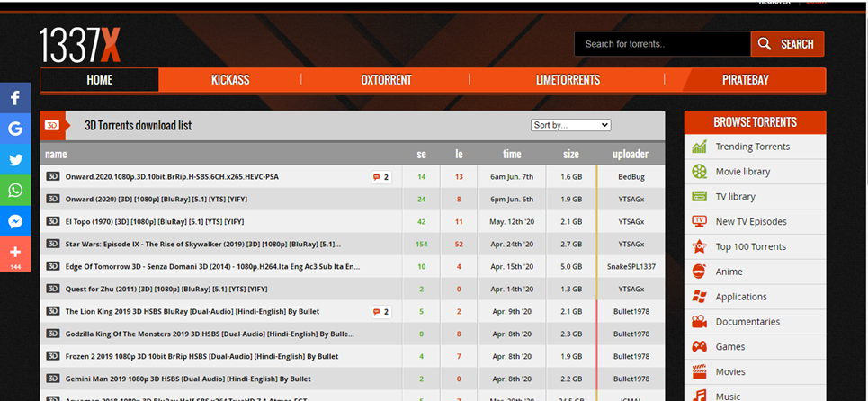Open uploader YTSAGx profile for El Topo
This screenshot has width=868, height=401.
point(631,221)
